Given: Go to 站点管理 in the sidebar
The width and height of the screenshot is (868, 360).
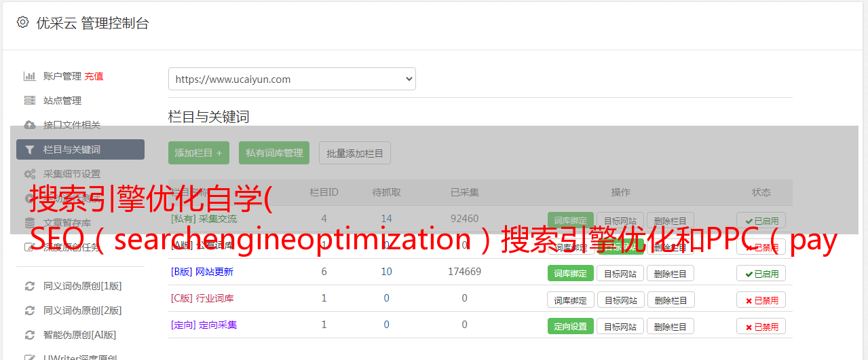Looking at the screenshot, I should [x=62, y=101].
